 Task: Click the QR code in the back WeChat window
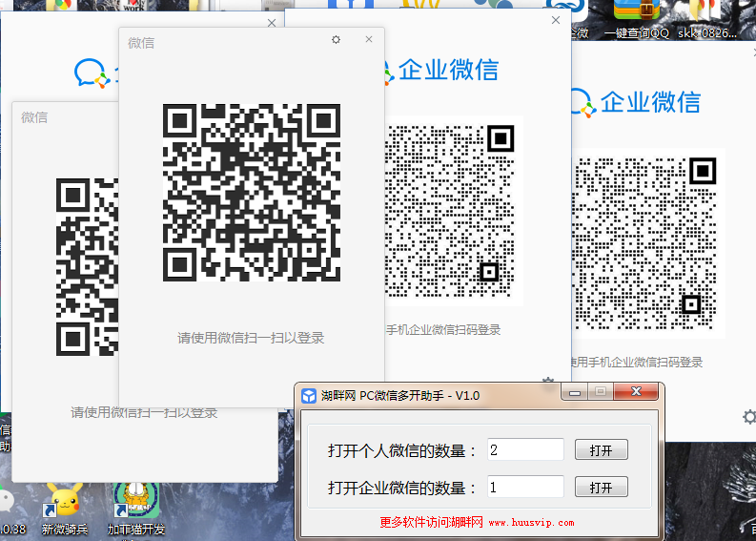[x=88, y=267]
